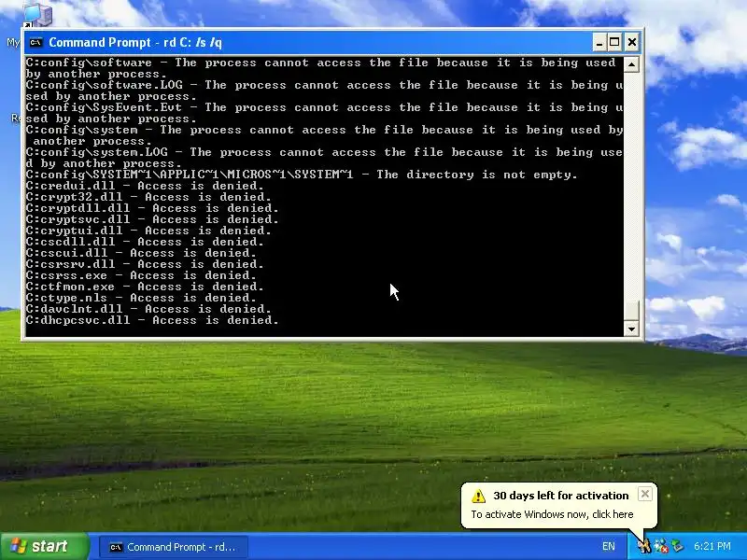
Task: Click the 'To activate Windows now, click here' text
Action: [x=552, y=514]
